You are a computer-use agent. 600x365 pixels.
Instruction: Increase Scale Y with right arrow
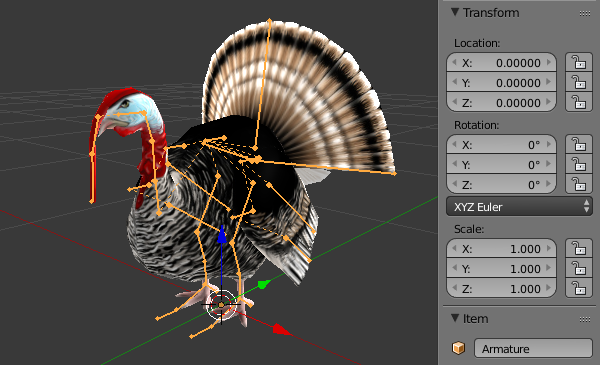[549, 268]
